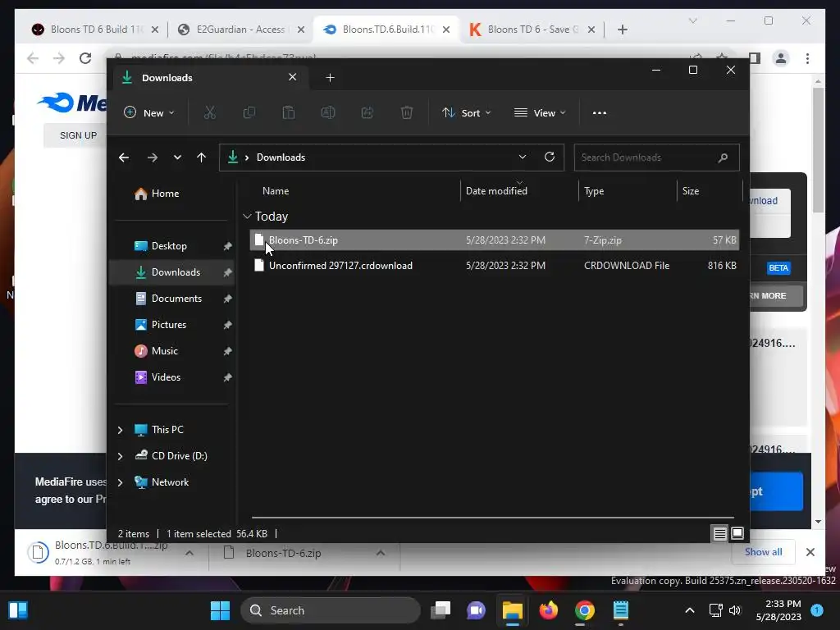Click the Cut icon in Explorer toolbar

click(x=209, y=112)
